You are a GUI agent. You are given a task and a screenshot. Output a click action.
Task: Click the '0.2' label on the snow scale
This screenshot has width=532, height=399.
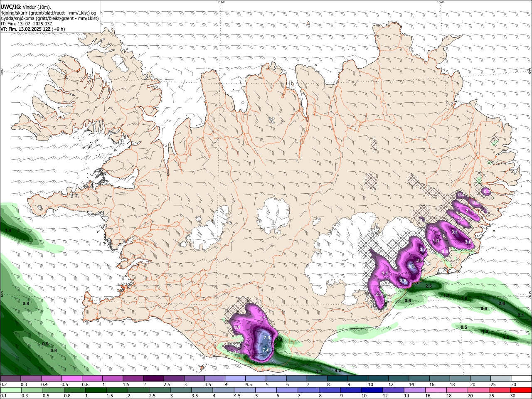(x=3, y=384)
